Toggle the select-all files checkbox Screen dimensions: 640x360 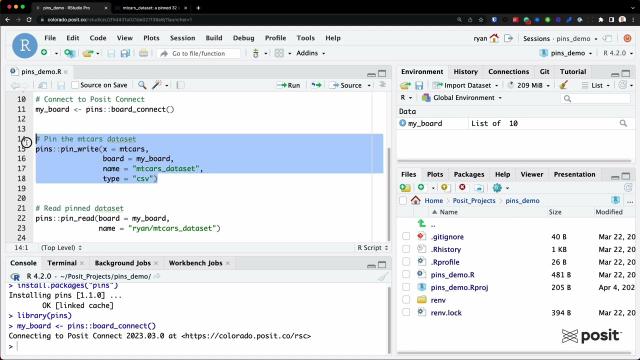(x=403, y=200)
